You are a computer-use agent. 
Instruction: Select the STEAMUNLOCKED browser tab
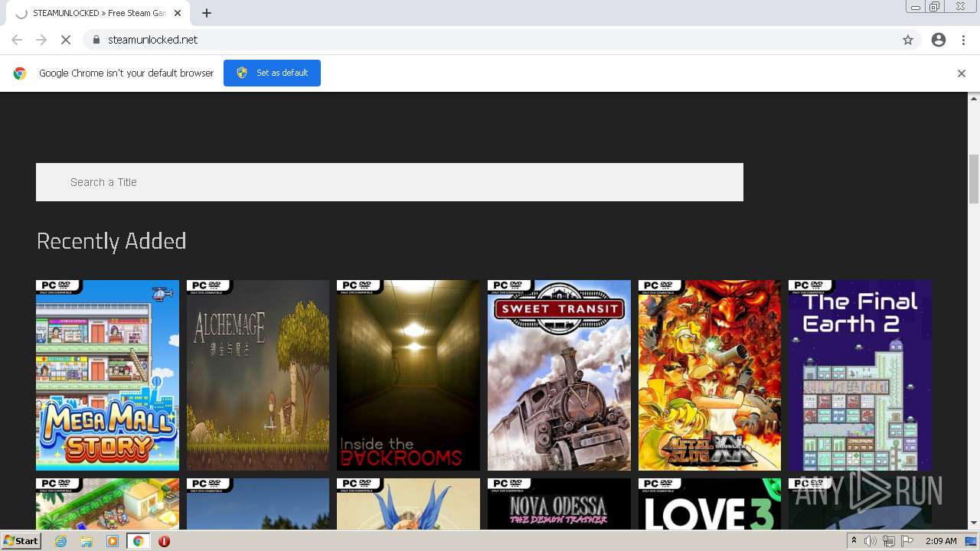[97, 13]
